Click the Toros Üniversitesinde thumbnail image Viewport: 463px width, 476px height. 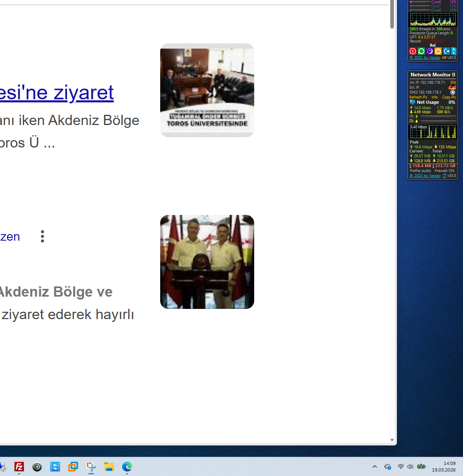pyautogui.click(x=207, y=90)
